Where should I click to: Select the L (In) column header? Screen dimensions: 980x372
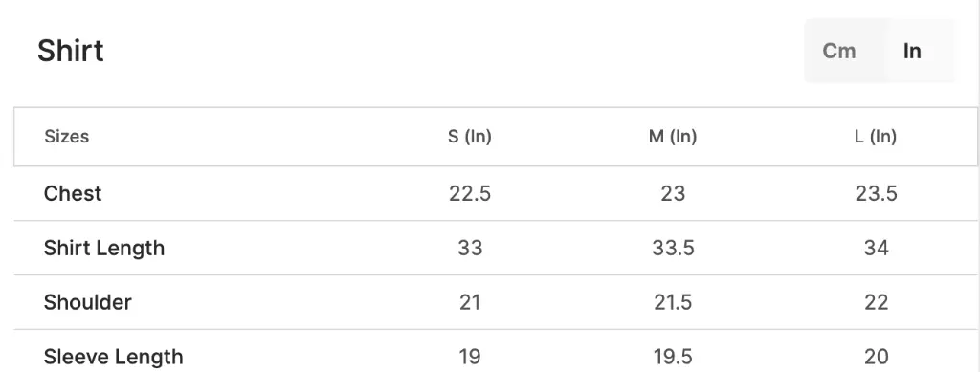point(876,136)
